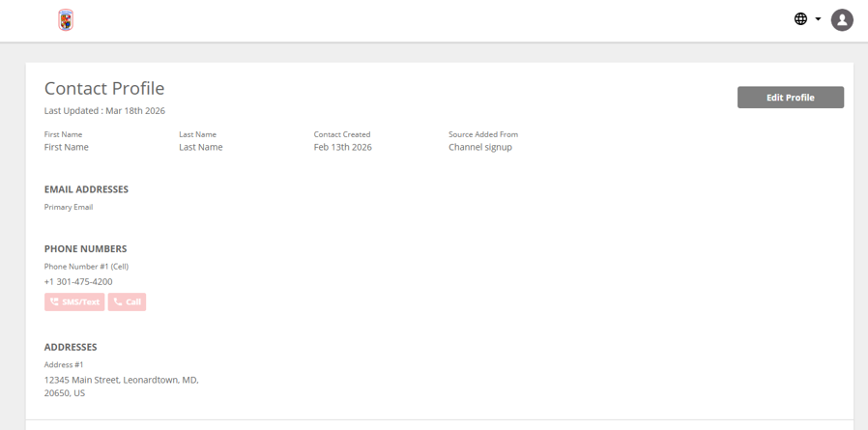
Task: Open the globe language selector
Action: tap(800, 19)
